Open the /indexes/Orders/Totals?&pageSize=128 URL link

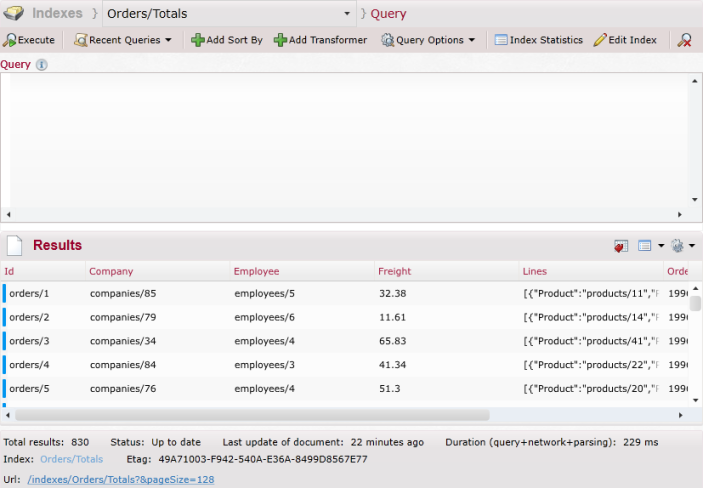121,479
